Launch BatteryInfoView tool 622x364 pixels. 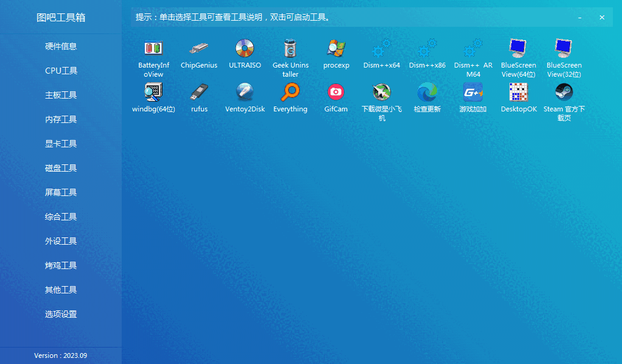pos(153,55)
